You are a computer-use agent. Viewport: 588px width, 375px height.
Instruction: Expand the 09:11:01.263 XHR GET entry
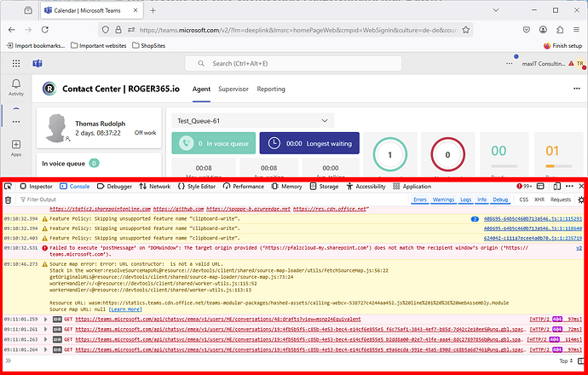(x=46, y=339)
